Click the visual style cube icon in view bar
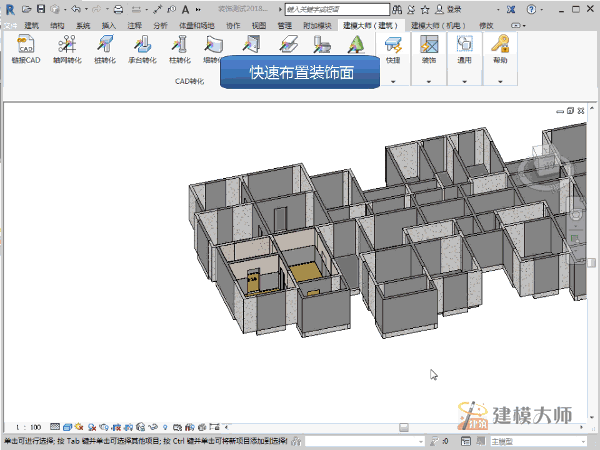Screen dimensions: 600x450 coord(67,427)
